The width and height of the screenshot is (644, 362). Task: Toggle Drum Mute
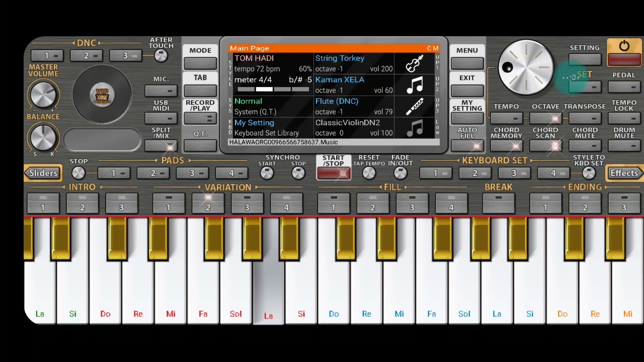pos(624,146)
